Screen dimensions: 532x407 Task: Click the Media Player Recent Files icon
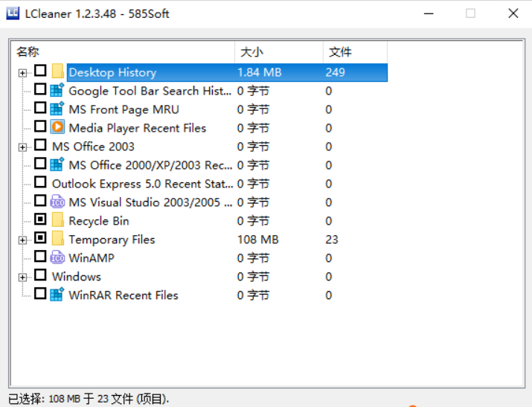(57, 128)
